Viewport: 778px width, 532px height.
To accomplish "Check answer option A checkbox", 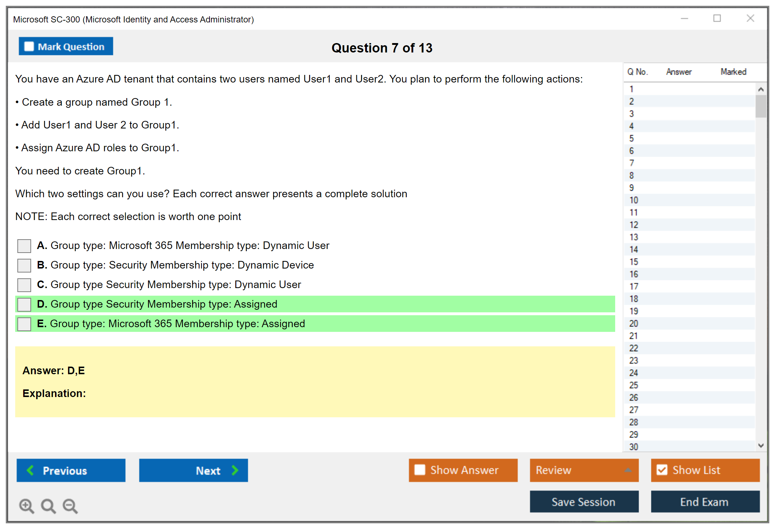I will click(x=24, y=246).
